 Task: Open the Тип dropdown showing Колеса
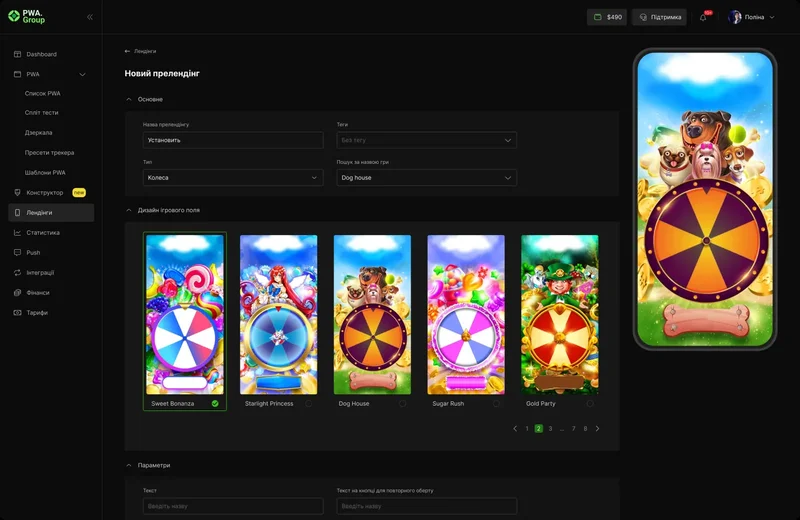[x=233, y=178]
